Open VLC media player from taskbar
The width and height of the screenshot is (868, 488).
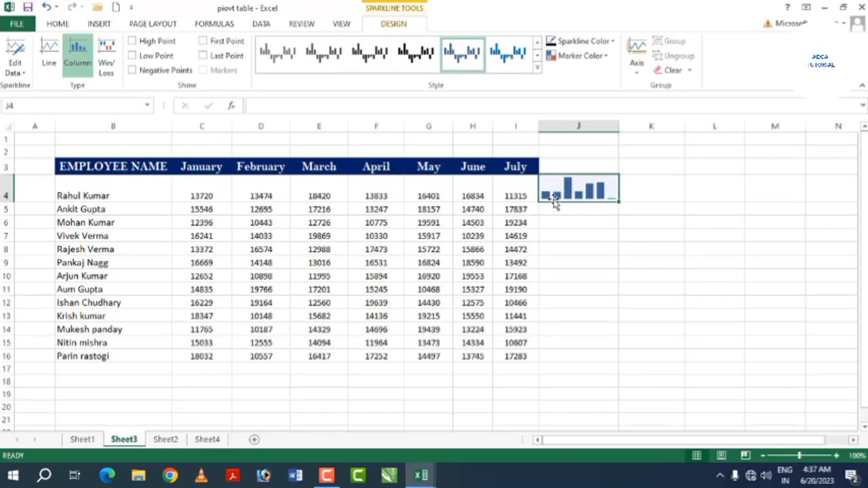(x=201, y=475)
